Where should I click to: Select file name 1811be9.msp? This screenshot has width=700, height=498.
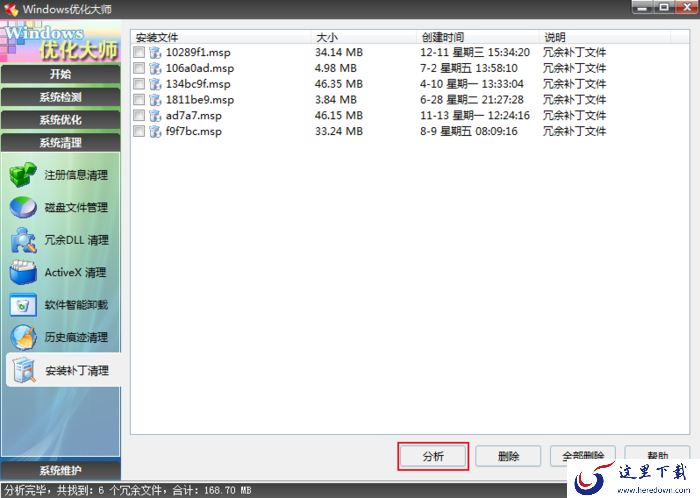[200, 100]
